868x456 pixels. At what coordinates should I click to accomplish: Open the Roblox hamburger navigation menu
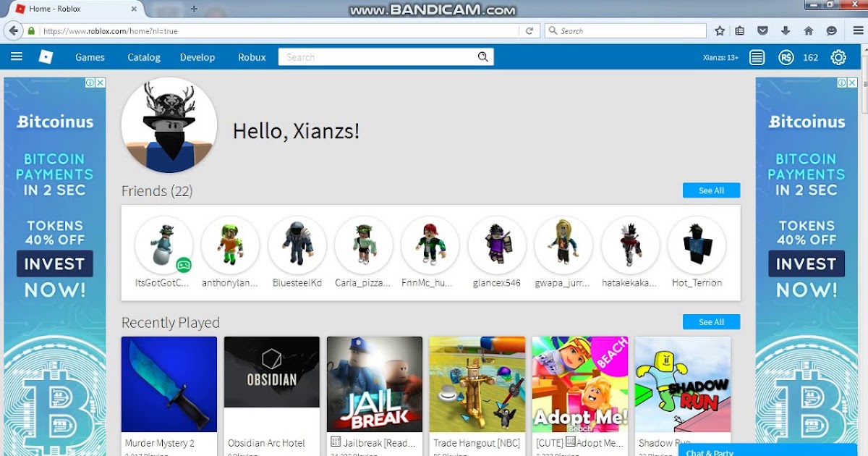[16, 57]
